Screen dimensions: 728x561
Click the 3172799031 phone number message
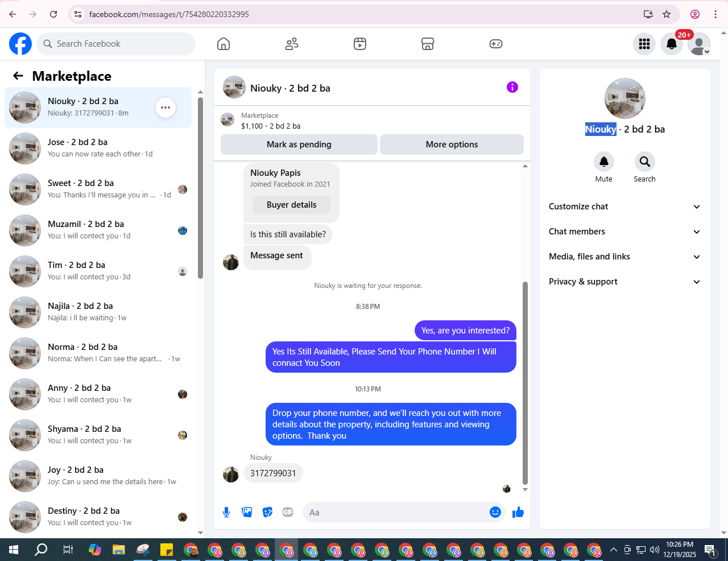pos(273,473)
